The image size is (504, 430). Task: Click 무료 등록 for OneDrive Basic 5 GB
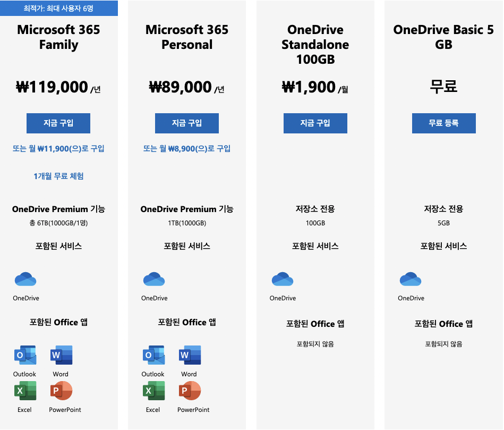click(444, 123)
